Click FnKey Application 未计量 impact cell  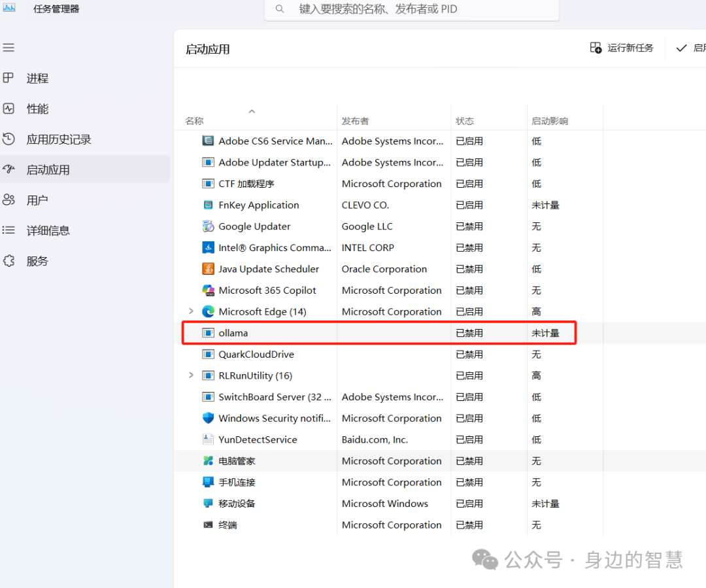click(x=545, y=205)
